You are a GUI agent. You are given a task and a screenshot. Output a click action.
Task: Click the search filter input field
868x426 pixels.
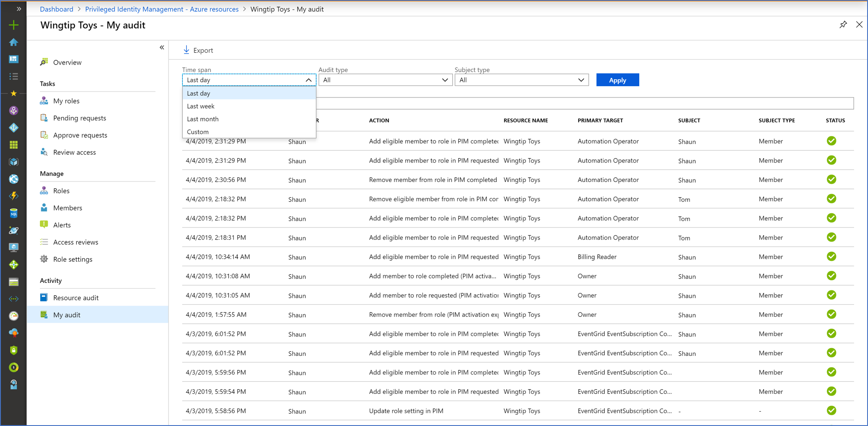coord(585,103)
